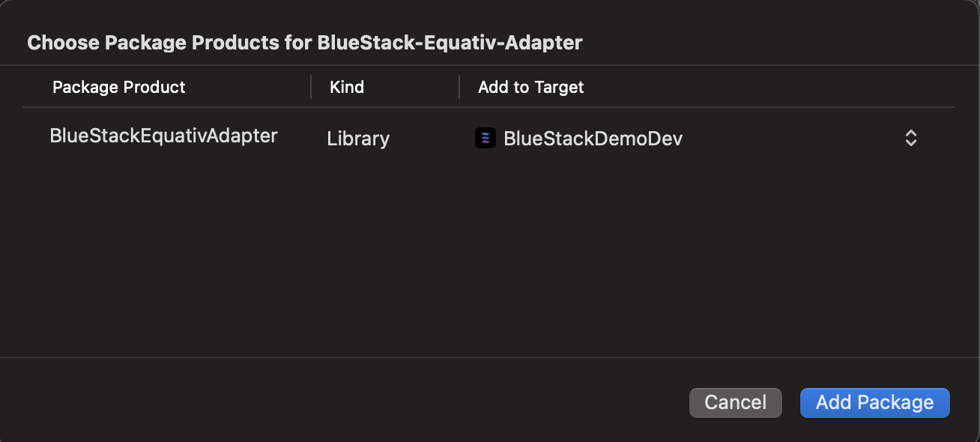Click the Library kind cell
Viewport: 980px width, 442px height.
coord(358,139)
